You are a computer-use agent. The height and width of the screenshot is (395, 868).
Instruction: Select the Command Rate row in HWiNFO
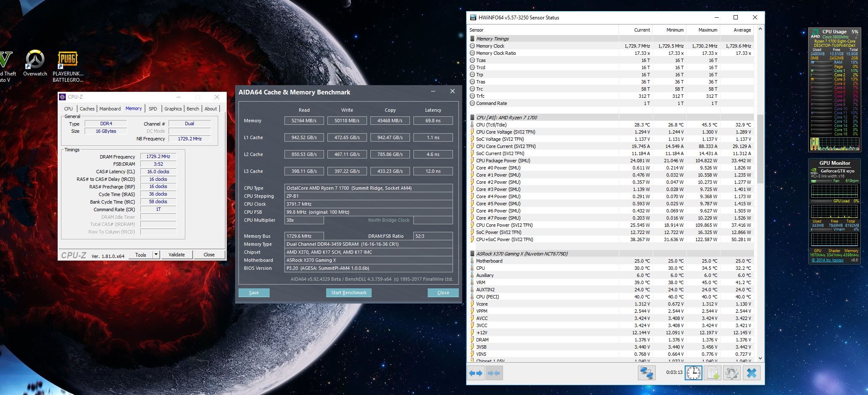pyautogui.click(x=611, y=103)
